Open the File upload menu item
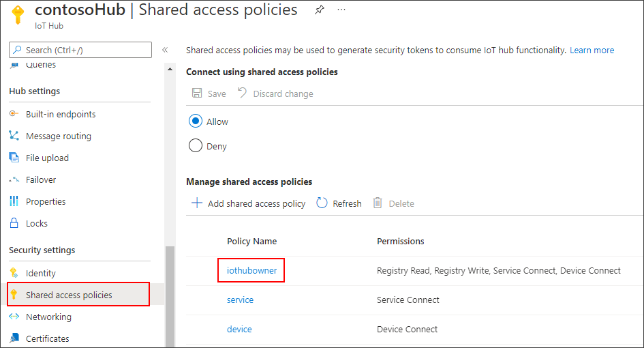Image resolution: width=644 pixels, height=348 pixels. 47,158
